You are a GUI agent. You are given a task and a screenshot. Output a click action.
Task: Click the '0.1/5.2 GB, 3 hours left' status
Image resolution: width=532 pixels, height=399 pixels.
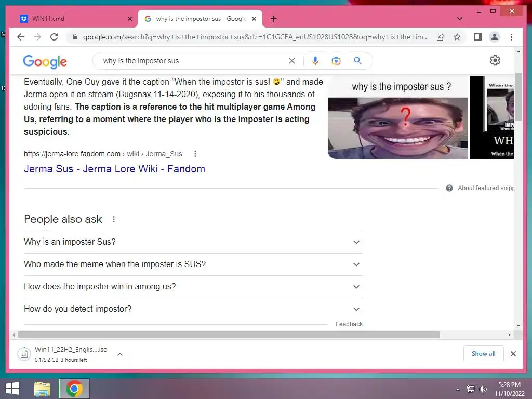(61, 360)
